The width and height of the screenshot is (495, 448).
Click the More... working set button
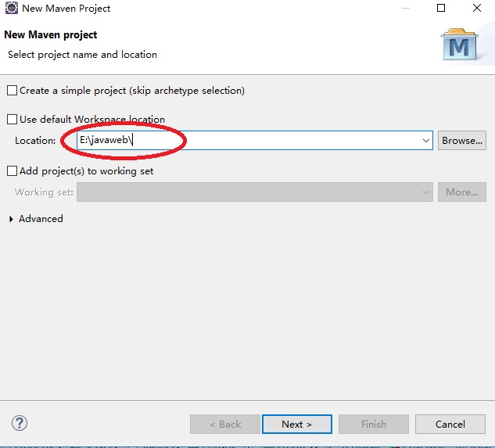click(462, 192)
